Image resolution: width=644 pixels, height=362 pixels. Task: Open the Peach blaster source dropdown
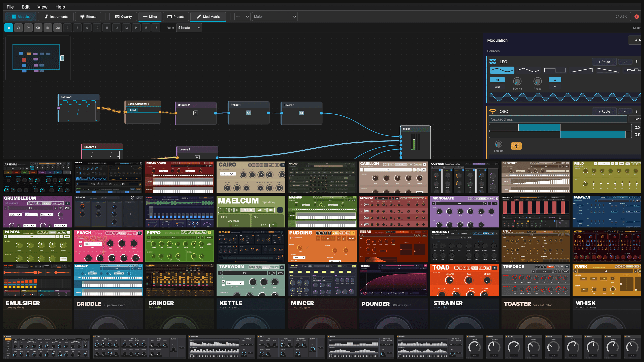click(x=92, y=244)
